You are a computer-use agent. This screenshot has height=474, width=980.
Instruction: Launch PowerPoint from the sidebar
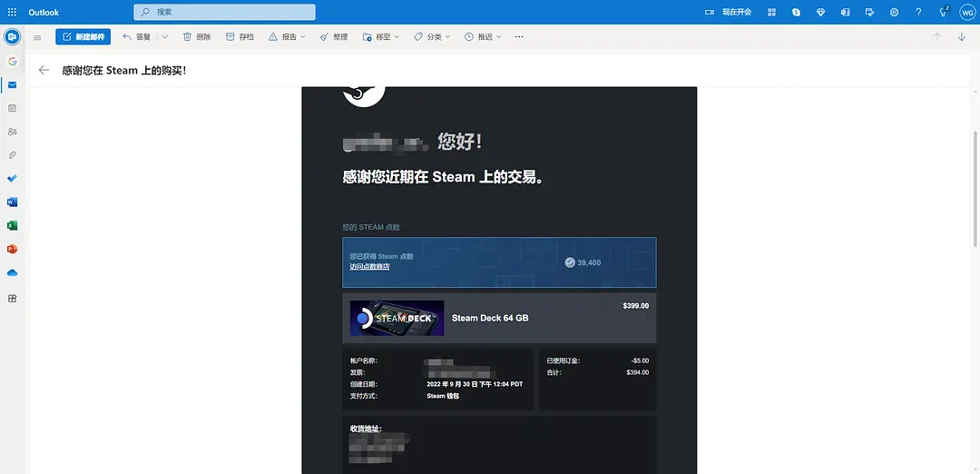12,249
